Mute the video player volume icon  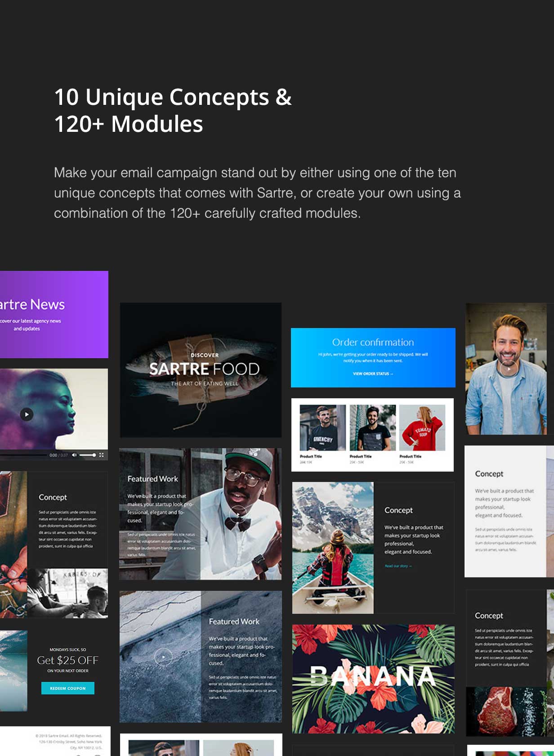pos(75,455)
